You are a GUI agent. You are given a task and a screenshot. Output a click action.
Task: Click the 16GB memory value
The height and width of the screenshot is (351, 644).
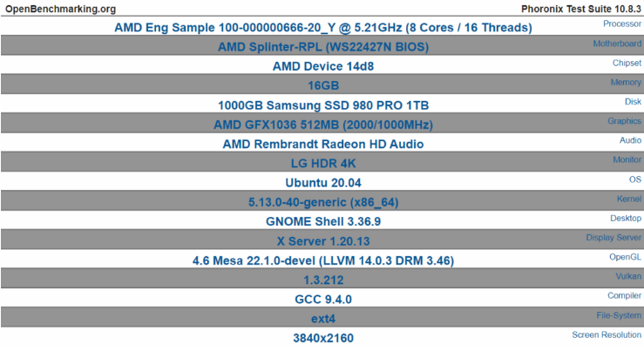[x=322, y=85]
